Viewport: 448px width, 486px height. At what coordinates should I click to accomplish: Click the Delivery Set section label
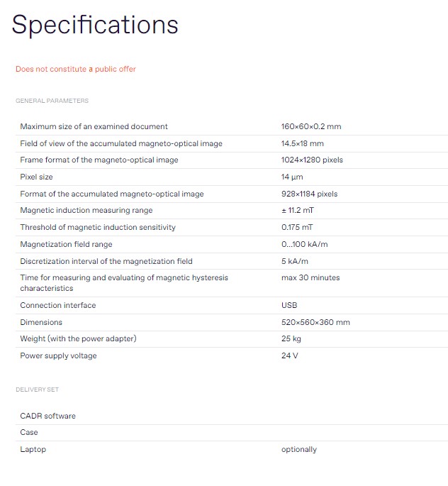tap(42, 390)
